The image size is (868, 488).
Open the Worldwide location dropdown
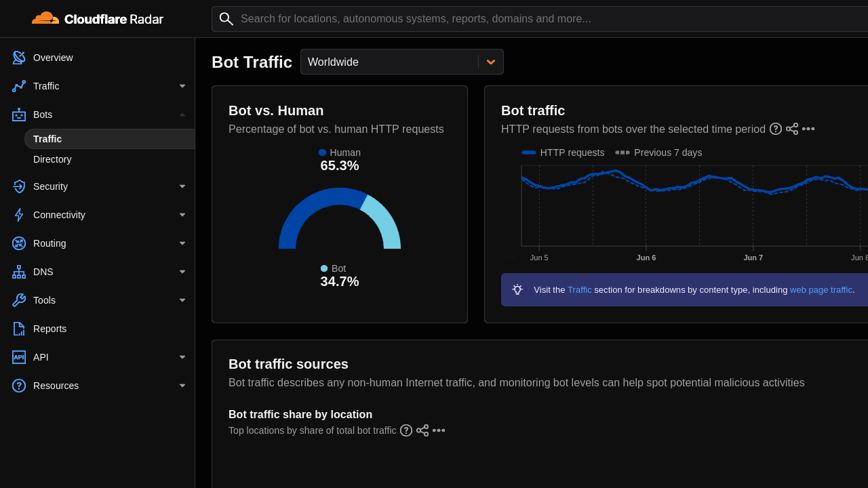pyautogui.click(x=402, y=62)
